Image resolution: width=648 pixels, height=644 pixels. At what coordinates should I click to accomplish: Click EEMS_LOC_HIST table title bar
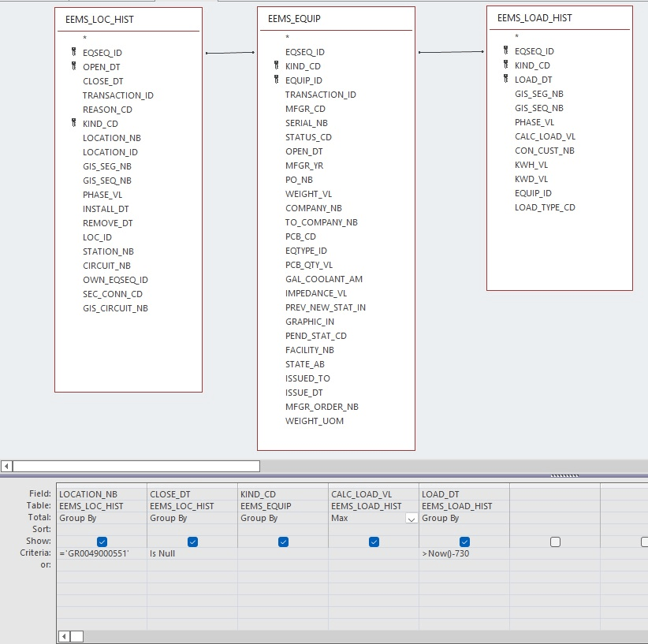128,20
